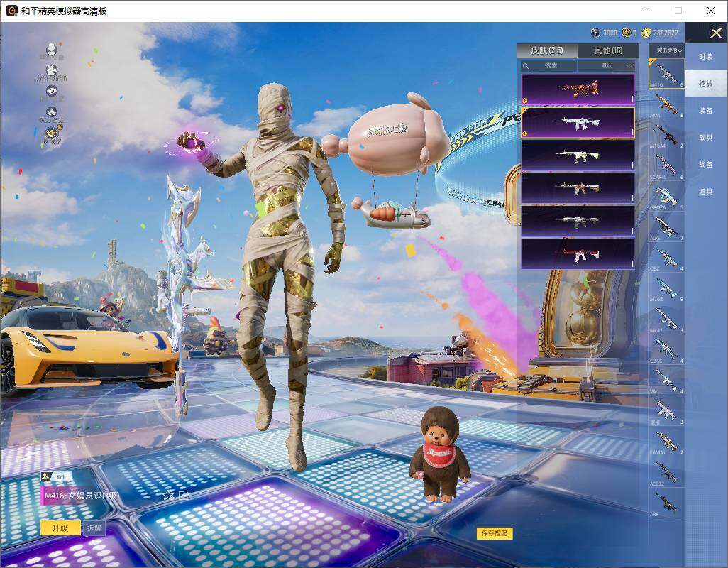Toggle the eye visibility icon on left
This screenshot has height=568, width=728.
click(52, 91)
